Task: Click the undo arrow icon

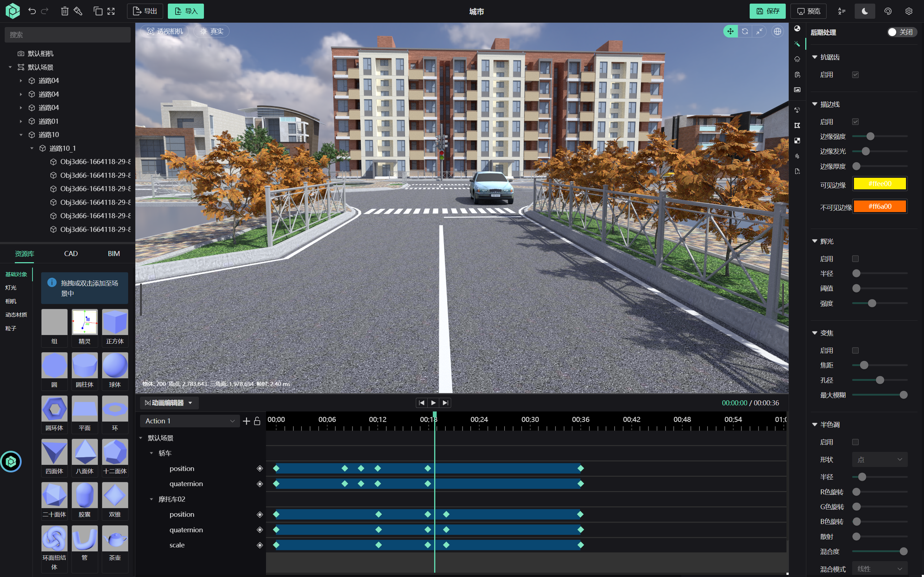Action: (x=32, y=11)
